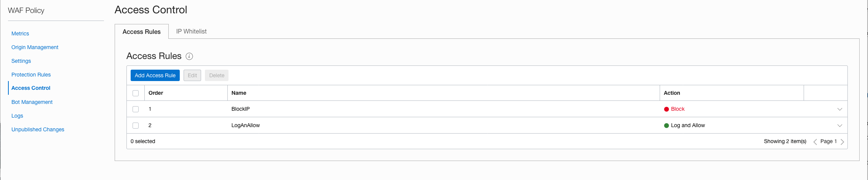Image resolution: width=868 pixels, height=180 pixels.
Task: Click the Access Rules info icon
Action: click(189, 56)
